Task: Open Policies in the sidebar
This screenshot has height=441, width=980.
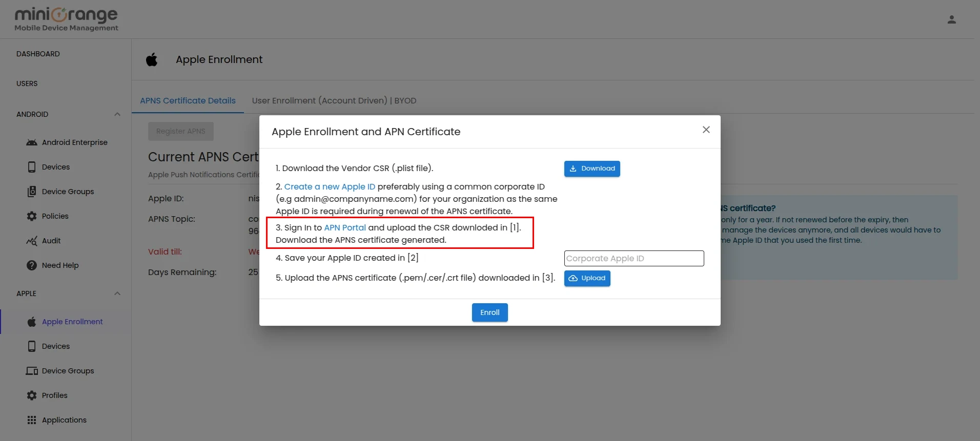Action: click(x=55, y=216)
